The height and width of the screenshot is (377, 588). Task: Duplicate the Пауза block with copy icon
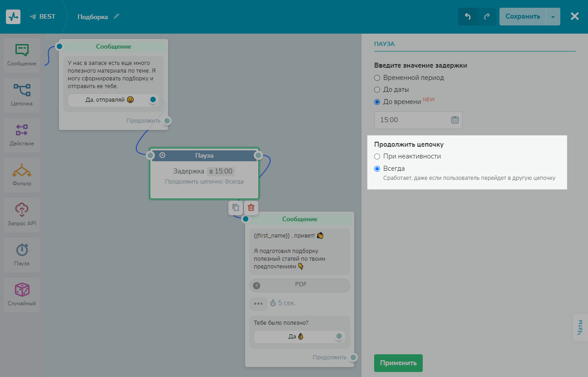point(236,208)
